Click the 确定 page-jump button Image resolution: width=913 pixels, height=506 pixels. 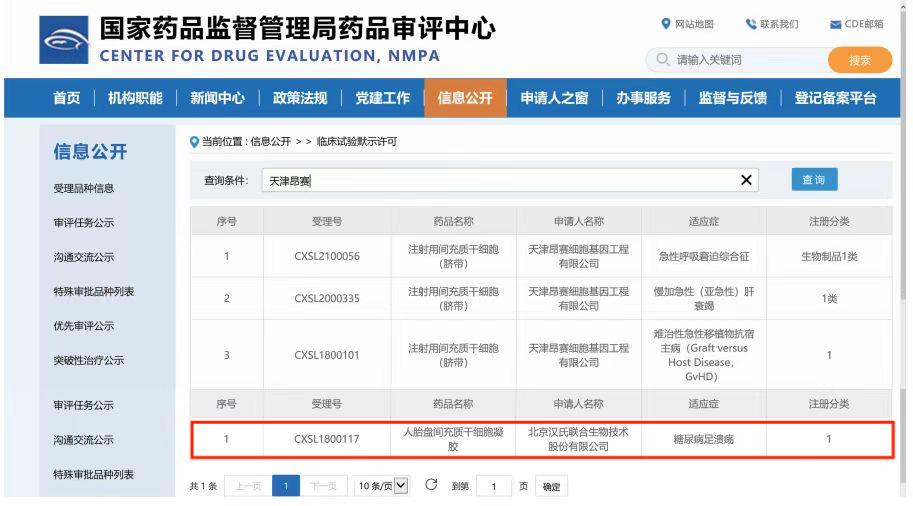pyautogui.click(x=551, y=486)
